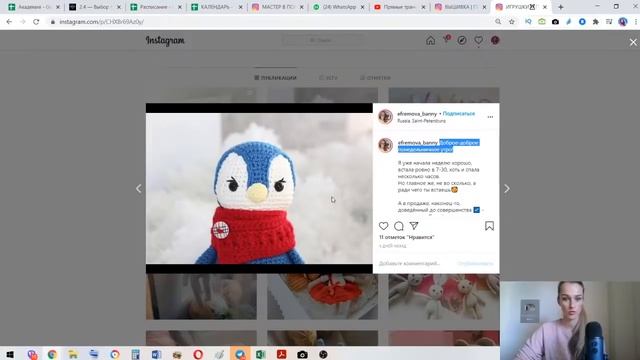Click the browser address bar URL
The width and height of the screenshot is (640, 360).
point(101,22)
